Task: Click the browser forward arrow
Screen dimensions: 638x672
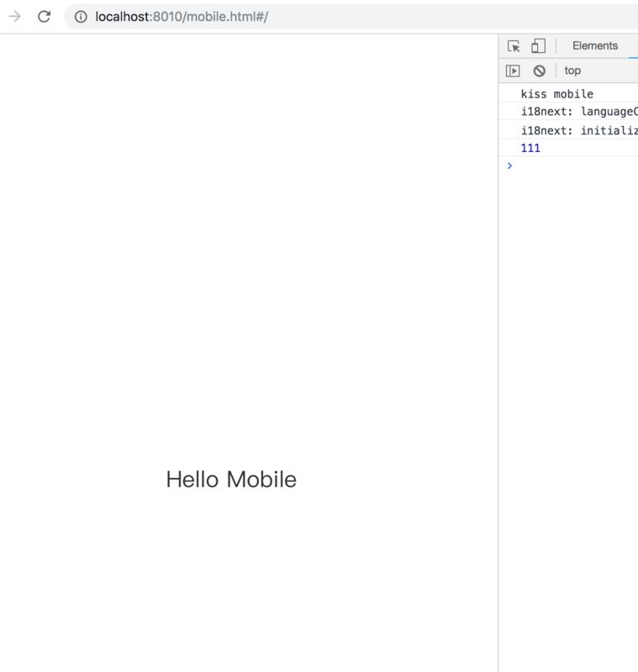Action: click(14, 17)
